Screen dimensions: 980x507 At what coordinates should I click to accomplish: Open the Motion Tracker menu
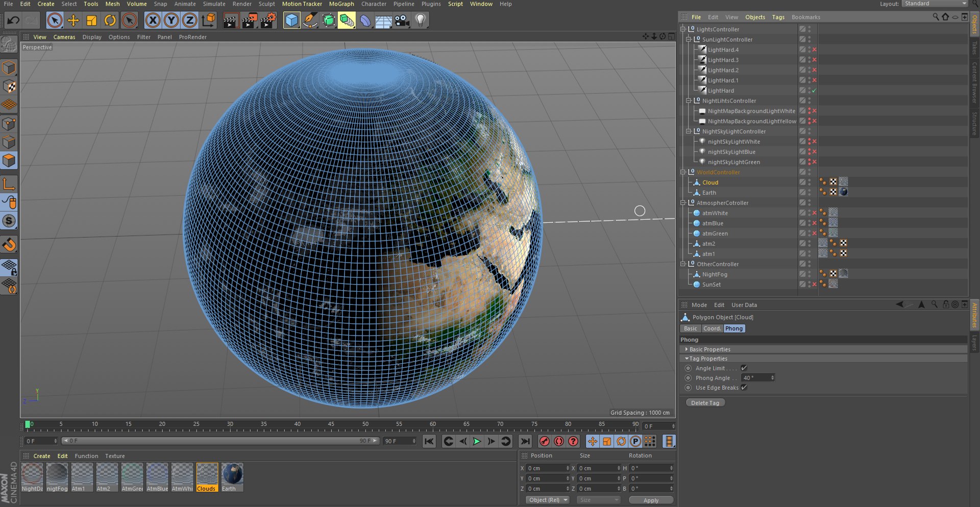302,4
